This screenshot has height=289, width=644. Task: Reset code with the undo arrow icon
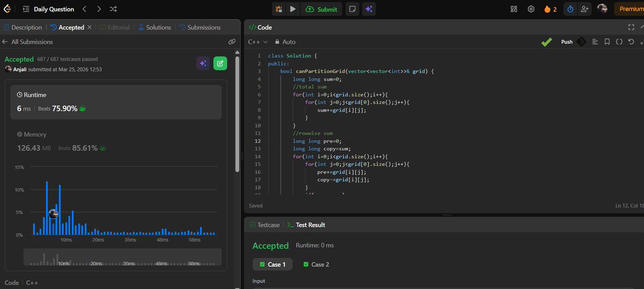tap(631, 42)
